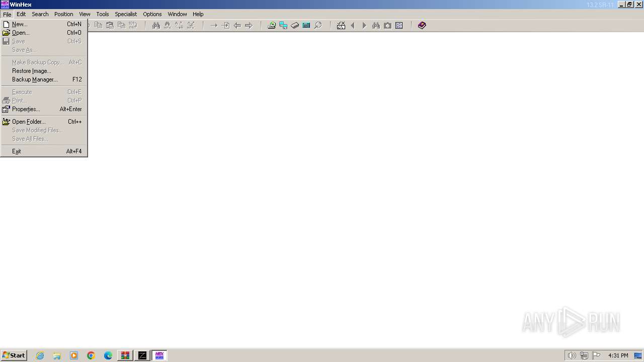
Task: Click the Back left-arrow toolbar icon
Action: tap(237, 25)
